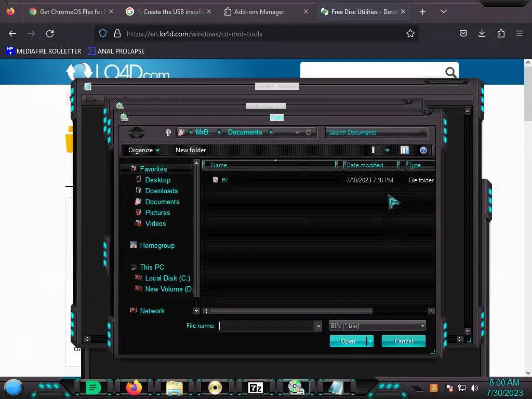Open Videos in navigation pane
The width and height of the screenshot is (532, 399).
coord(155,223)
